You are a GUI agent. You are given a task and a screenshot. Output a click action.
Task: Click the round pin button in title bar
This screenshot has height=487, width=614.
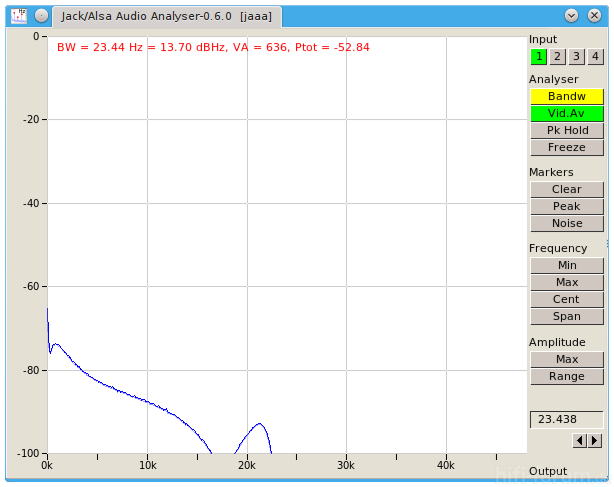41,16
